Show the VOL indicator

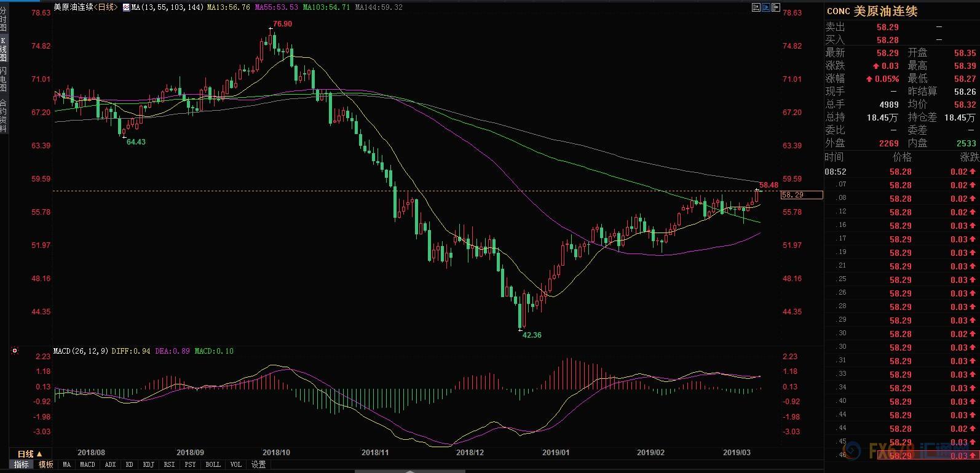pyautogui.click(x=236, y=464)
